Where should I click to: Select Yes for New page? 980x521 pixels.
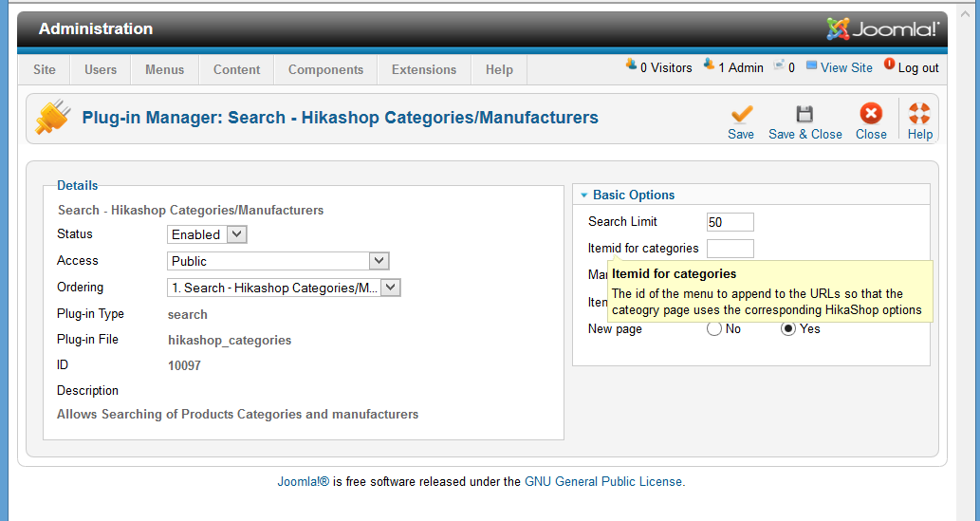[788, 329]
